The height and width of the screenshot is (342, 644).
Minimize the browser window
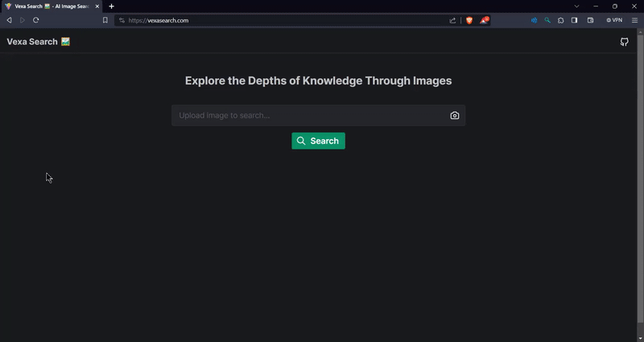click(x=596, y=6)
